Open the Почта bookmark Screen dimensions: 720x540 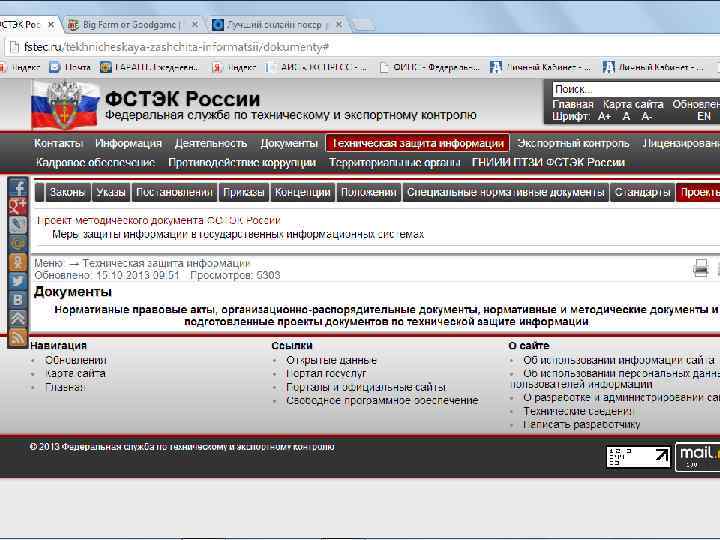click(x=70, y=68)
